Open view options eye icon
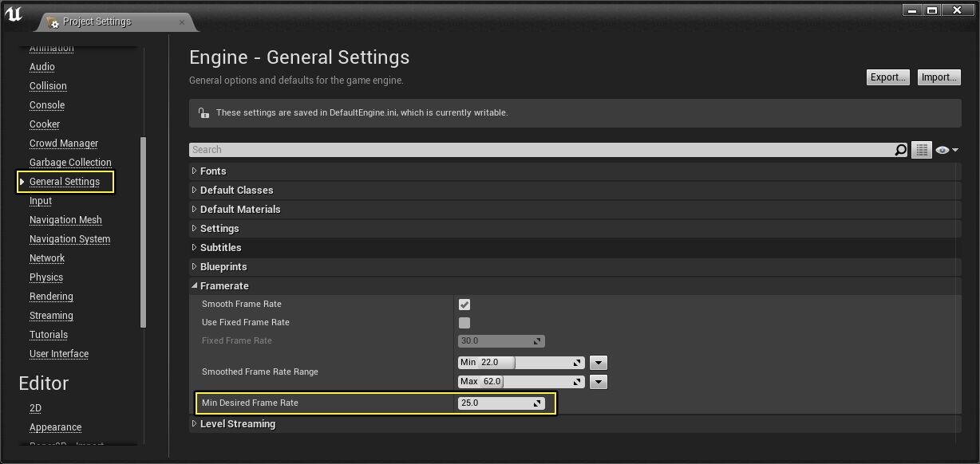 (x=946, y=150)
